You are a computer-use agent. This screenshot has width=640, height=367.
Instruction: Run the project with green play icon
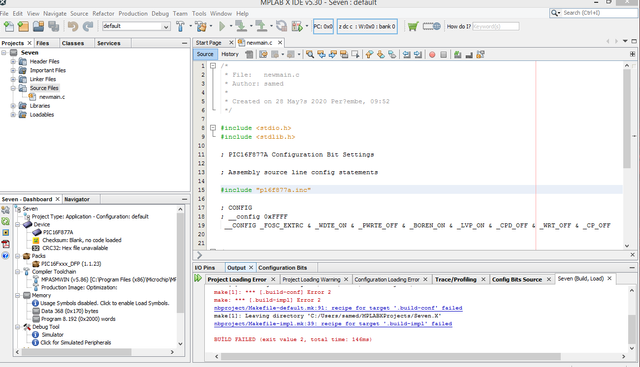point(222,27)
